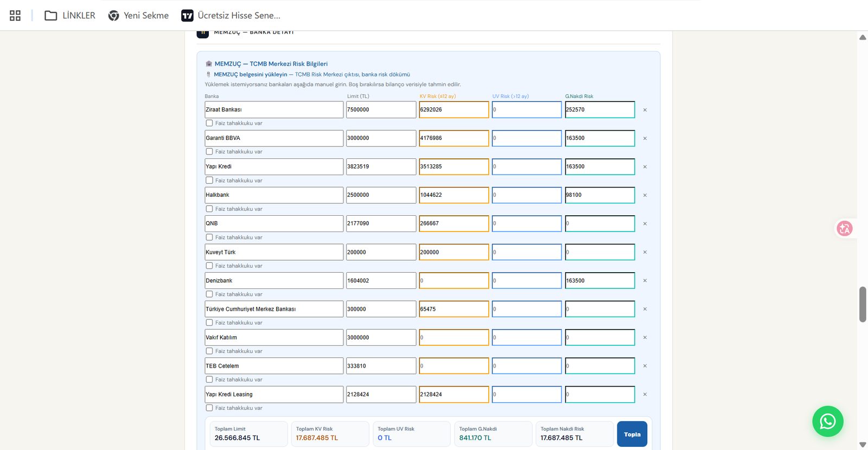This screenshot has height=450, width=868.
Task: Click the vertical scrollbar thumb
Action: [x=863, y=304]
